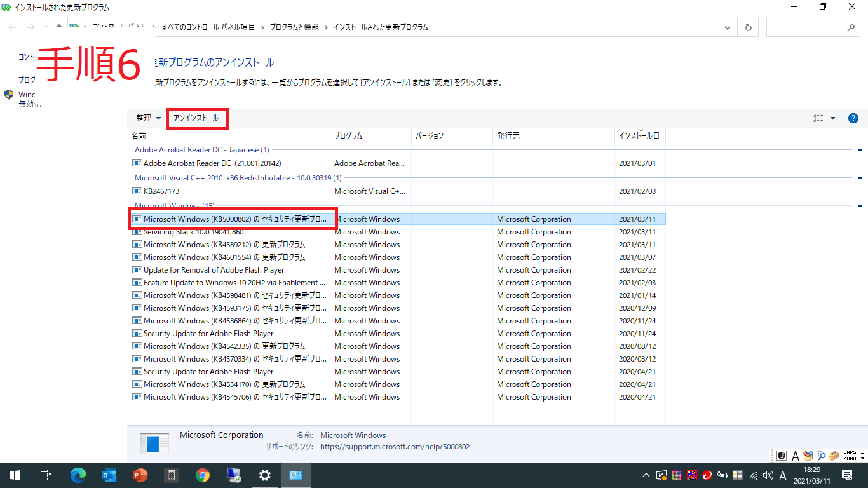Go to すべてのコントロール パネル項目 breadcrumb

click(208, 27)
